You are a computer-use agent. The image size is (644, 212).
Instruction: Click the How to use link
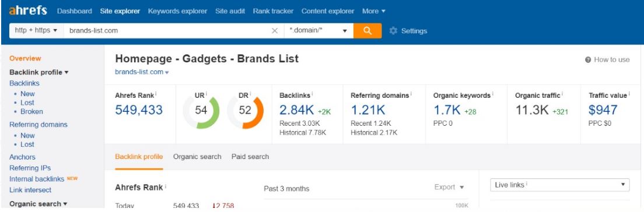[611, 60]
